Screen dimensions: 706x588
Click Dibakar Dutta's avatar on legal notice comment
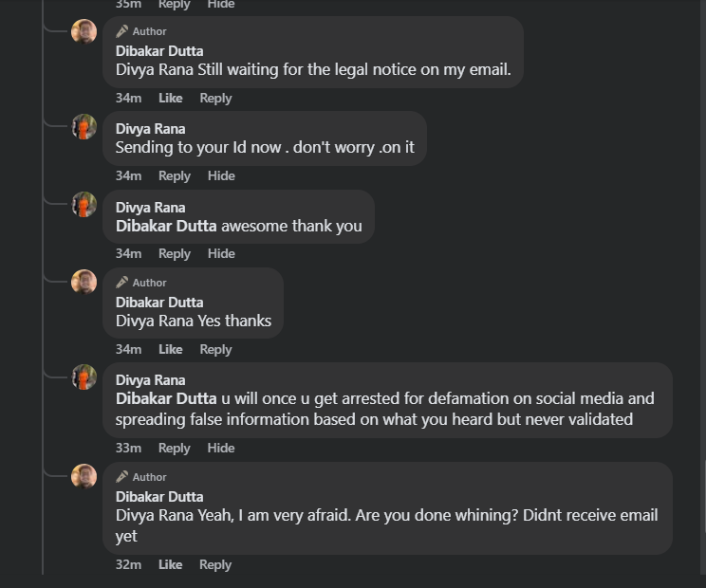point(84,31)
